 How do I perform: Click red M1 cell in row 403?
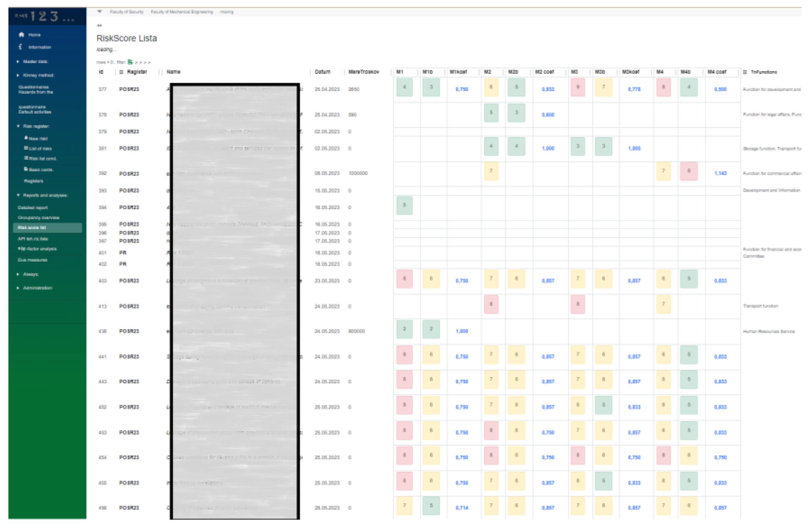(x=404, y=279)
